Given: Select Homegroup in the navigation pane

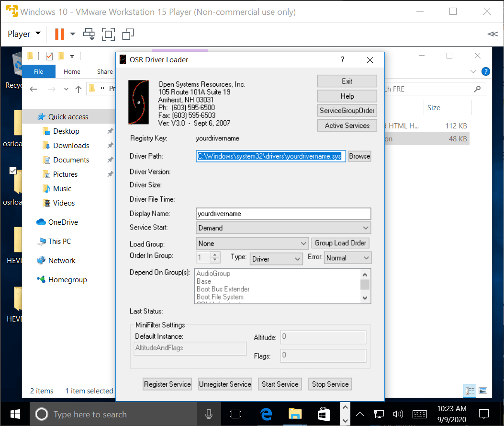Looking at the screenshot, I should (x=62, y=279).
